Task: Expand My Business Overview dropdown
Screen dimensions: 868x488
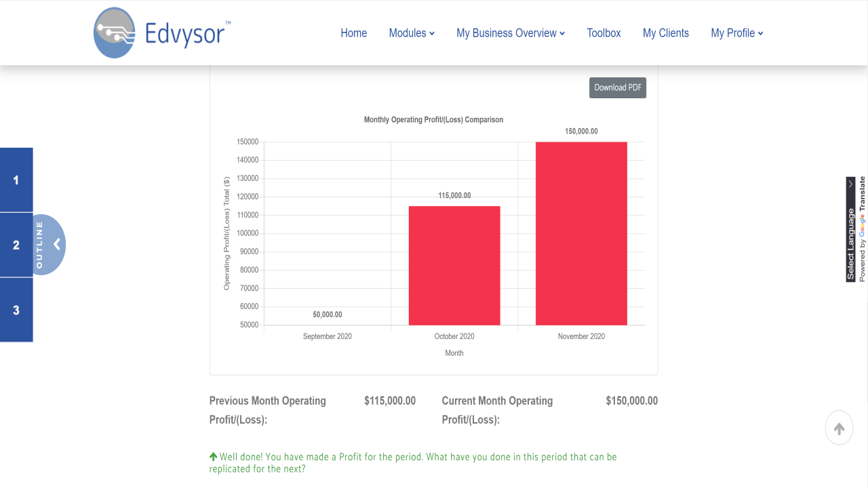Action: [x=511, y=33]
